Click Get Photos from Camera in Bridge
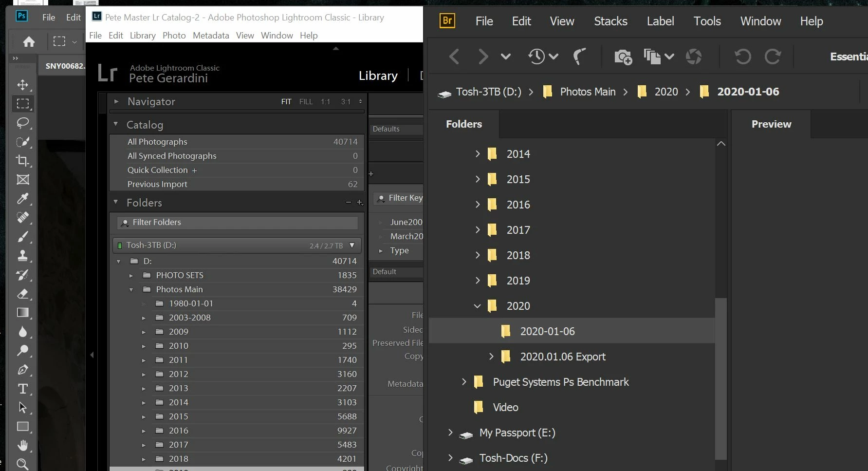This screenshot has width=868, height=471. (x=623, y=57)
